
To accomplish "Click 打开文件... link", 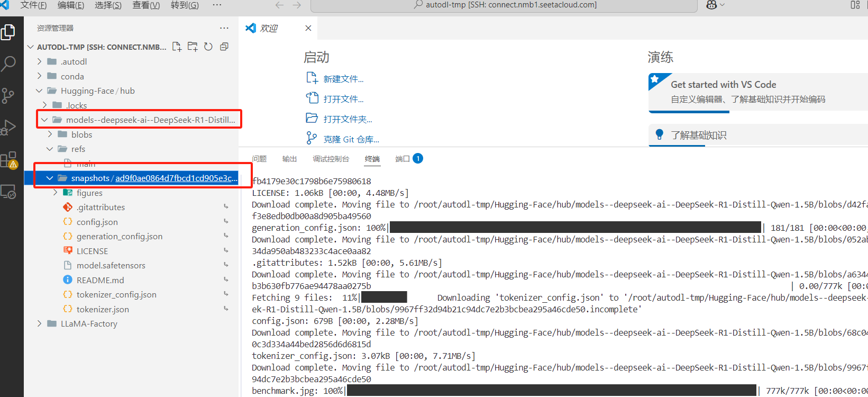I will (343, 99).
